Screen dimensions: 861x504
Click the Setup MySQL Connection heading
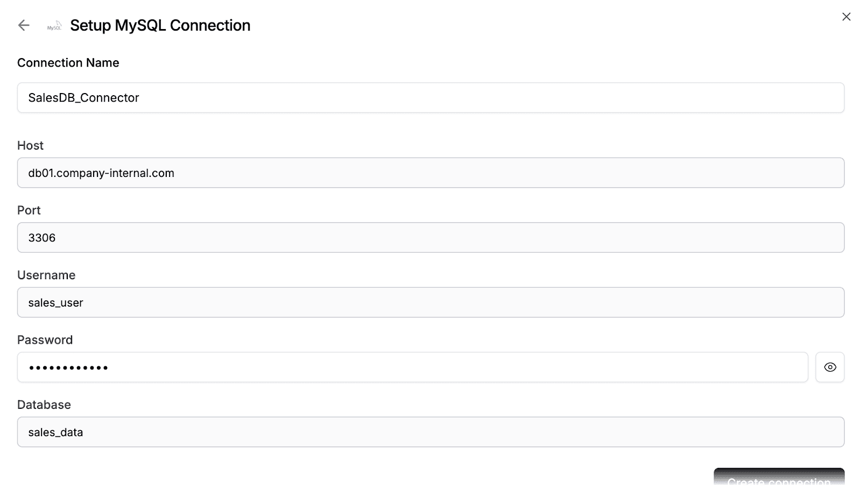pos(160,25)
